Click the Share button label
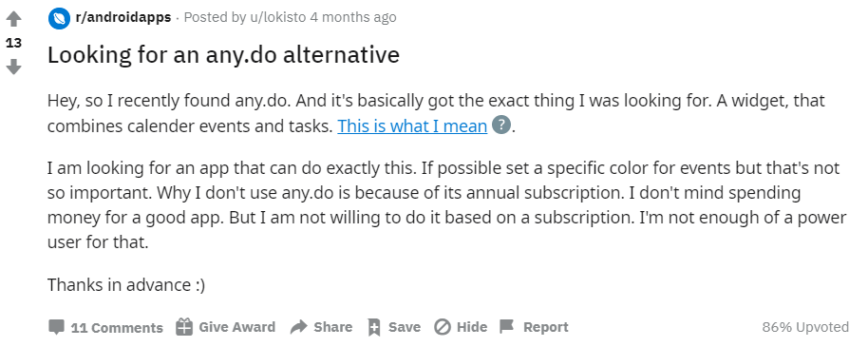The height and width of the screenshot is (347, 868). pos(332,327)
